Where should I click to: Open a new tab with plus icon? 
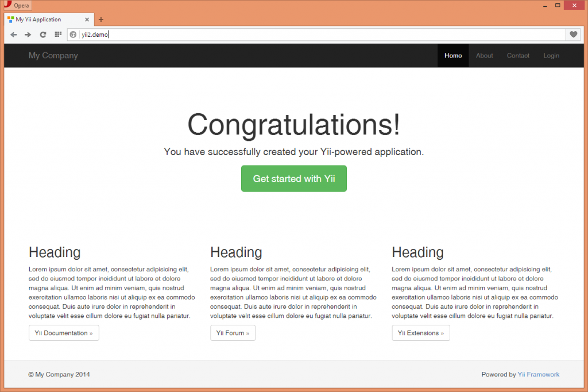pyautogui.click(x=101, y=20)
